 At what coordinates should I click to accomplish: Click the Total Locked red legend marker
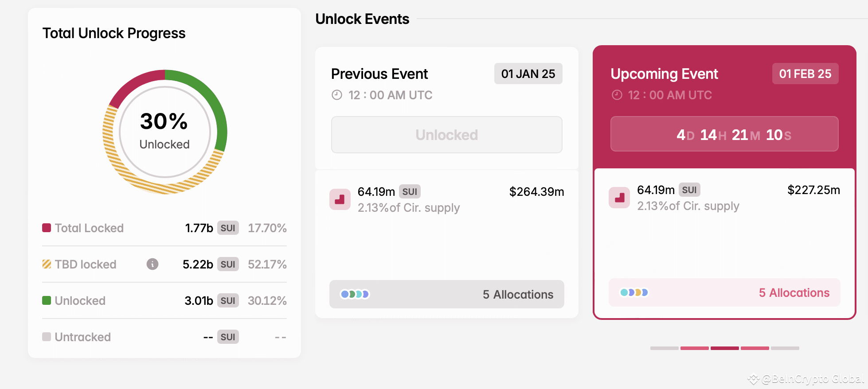point(47,228)
